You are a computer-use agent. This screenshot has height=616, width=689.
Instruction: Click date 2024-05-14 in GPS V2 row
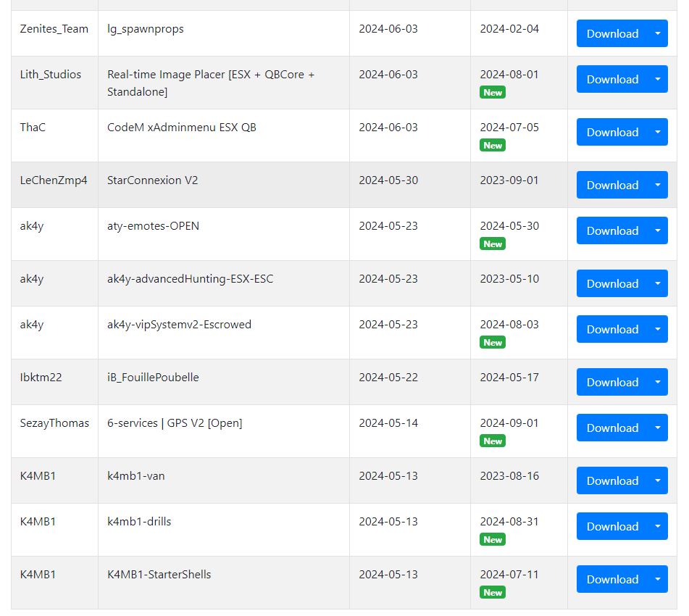(388, 423)
